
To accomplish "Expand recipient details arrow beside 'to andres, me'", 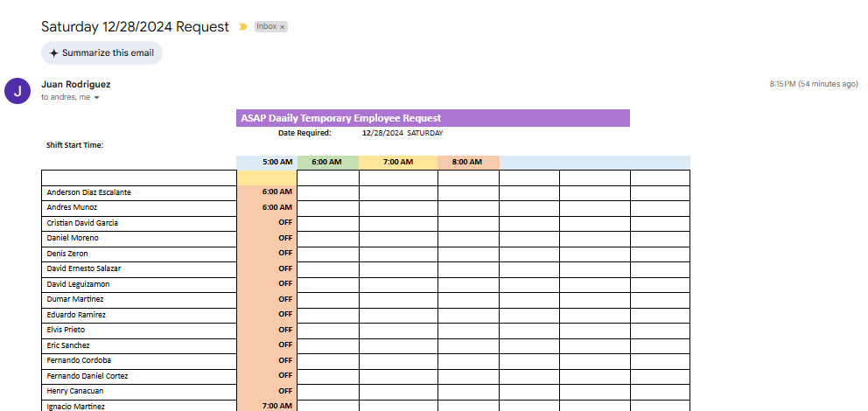I will [x=96, y=98].
